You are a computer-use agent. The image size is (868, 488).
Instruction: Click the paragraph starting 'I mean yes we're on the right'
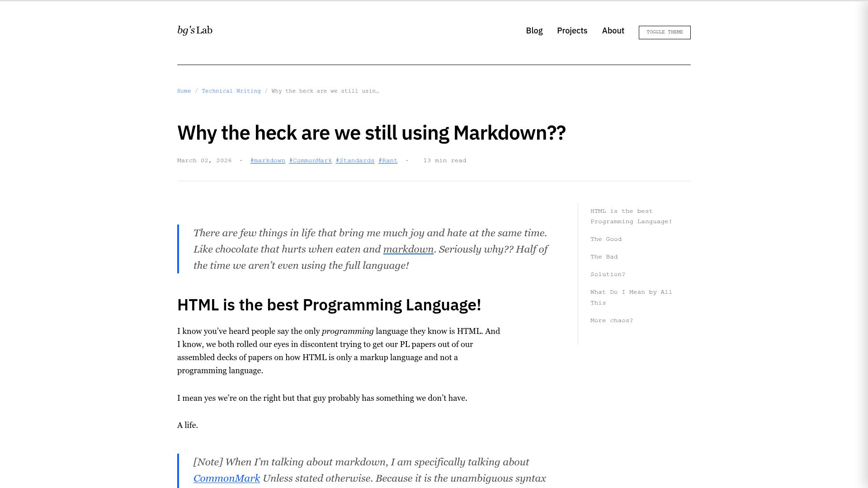(322, 398)
